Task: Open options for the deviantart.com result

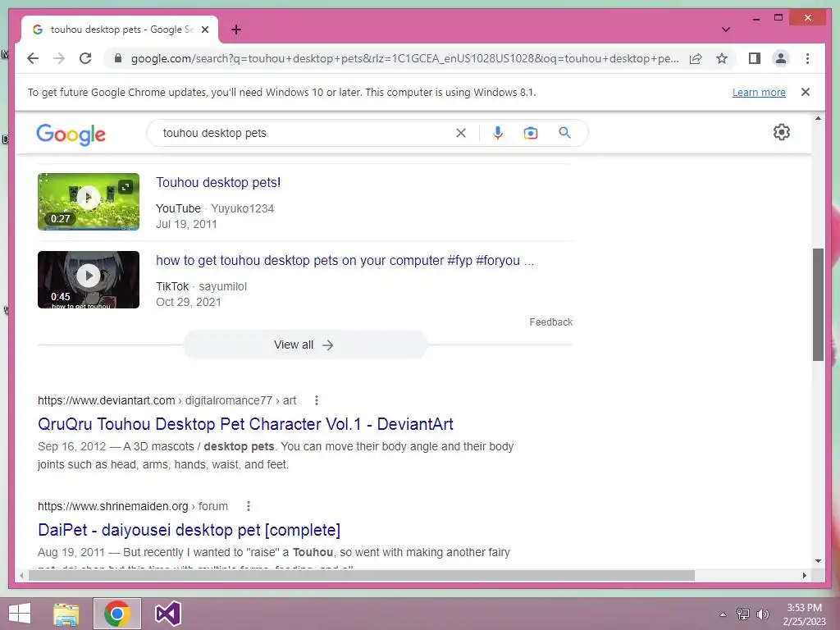Action: pyautogui.click(x=317, y=400)
